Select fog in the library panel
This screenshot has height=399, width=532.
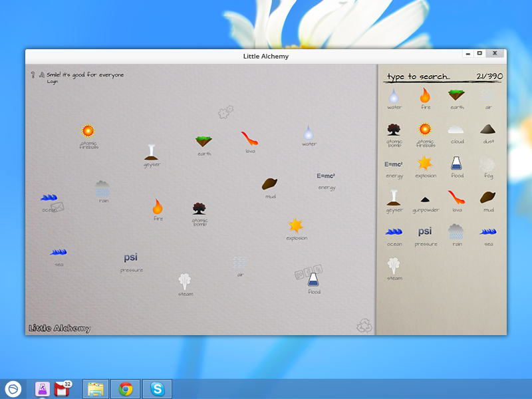click(488, 168)
